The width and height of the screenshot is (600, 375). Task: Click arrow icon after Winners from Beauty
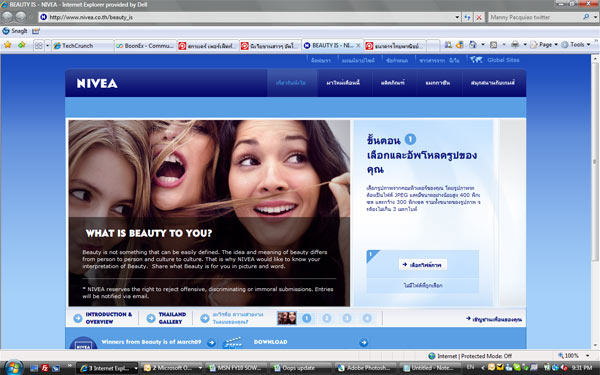point(211,343)
